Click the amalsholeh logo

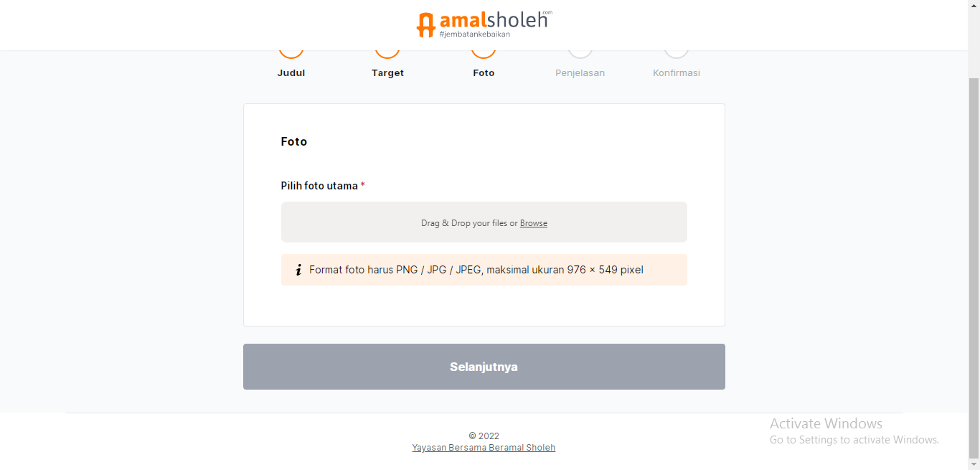point(484,23)
